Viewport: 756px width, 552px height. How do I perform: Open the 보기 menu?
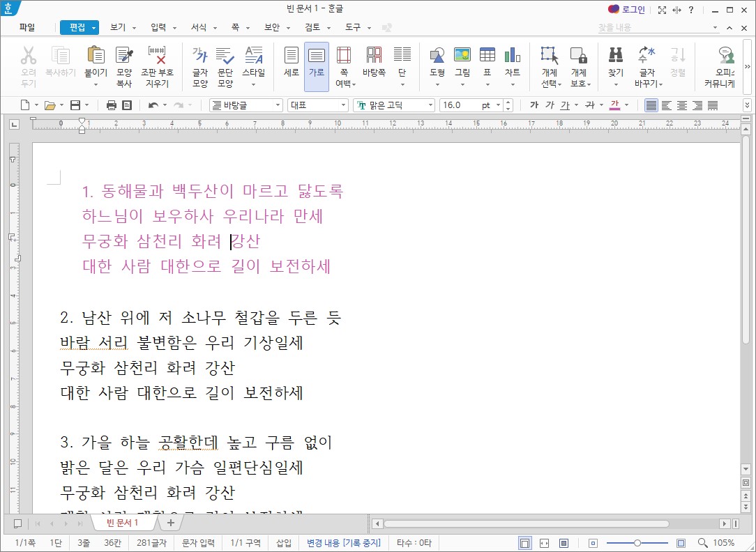(118, 27)
